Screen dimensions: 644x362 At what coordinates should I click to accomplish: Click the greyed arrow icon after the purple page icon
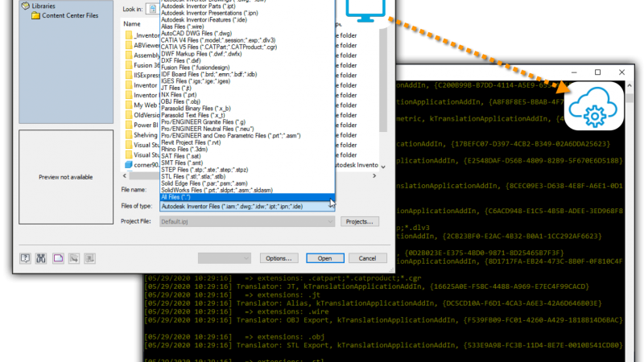coord(74,258)
